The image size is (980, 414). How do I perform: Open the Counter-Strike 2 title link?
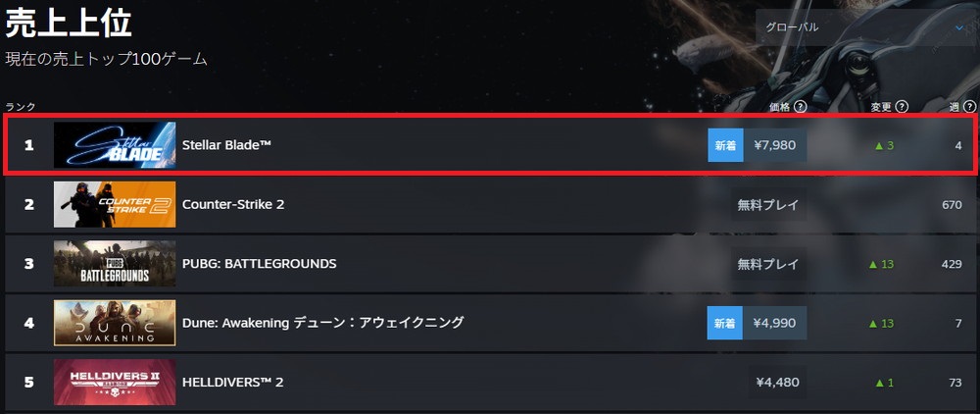[x=233, y=204]
